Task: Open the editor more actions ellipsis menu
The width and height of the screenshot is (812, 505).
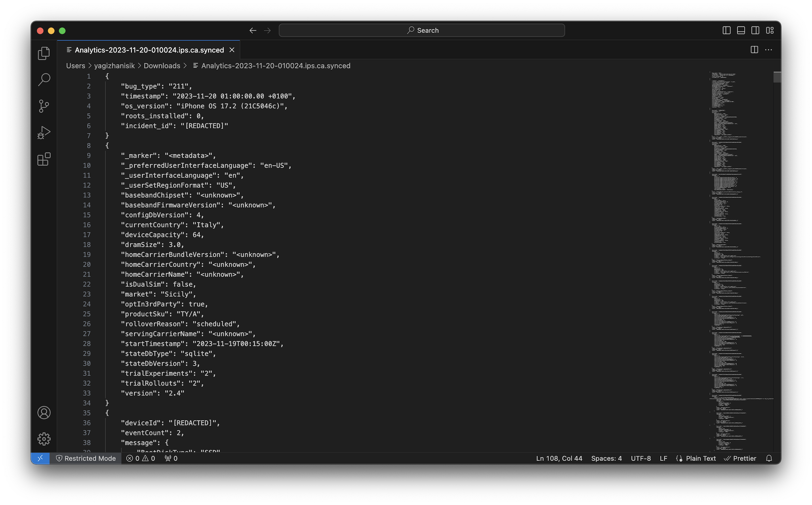Action: coord(769,50)
